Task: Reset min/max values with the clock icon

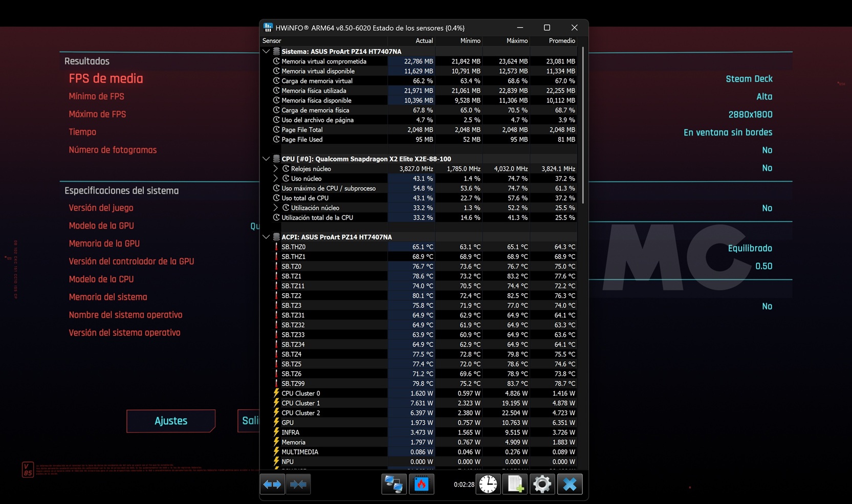Action: coord(488,484)
